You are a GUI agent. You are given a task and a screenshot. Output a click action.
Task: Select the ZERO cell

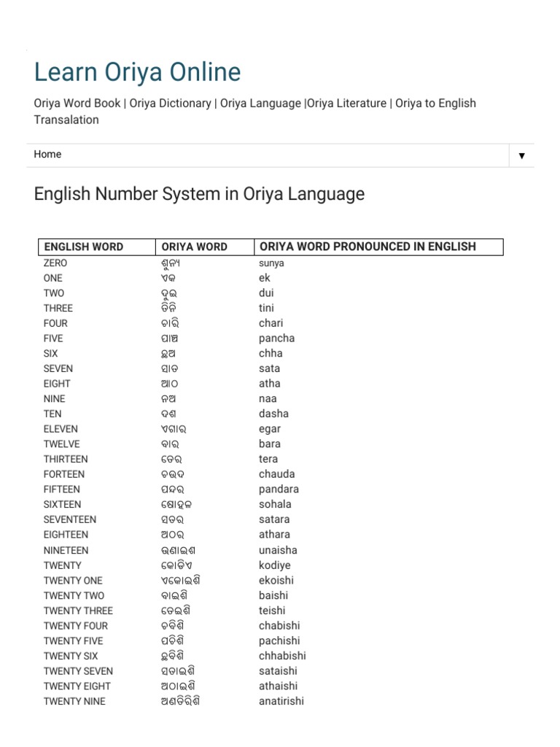55,263
